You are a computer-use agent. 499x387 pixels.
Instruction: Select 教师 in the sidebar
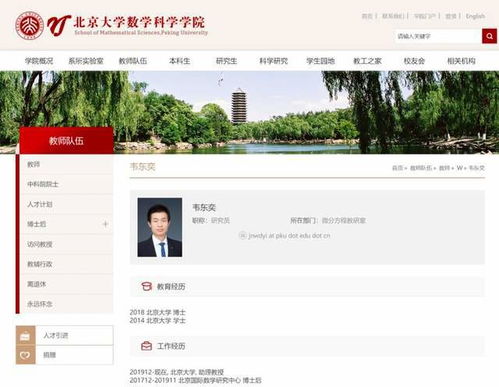tap(67, 164)
